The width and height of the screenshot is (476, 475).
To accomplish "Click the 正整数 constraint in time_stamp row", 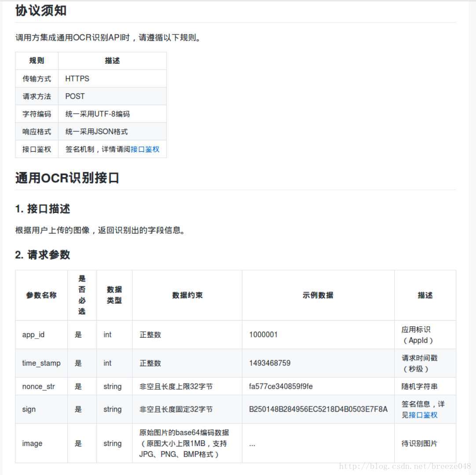I will coord(150,363).
